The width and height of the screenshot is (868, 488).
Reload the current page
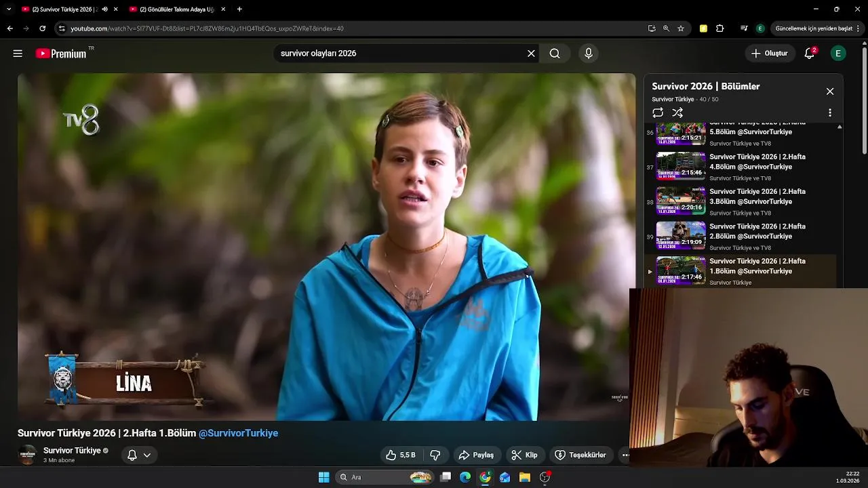[42, 28]
